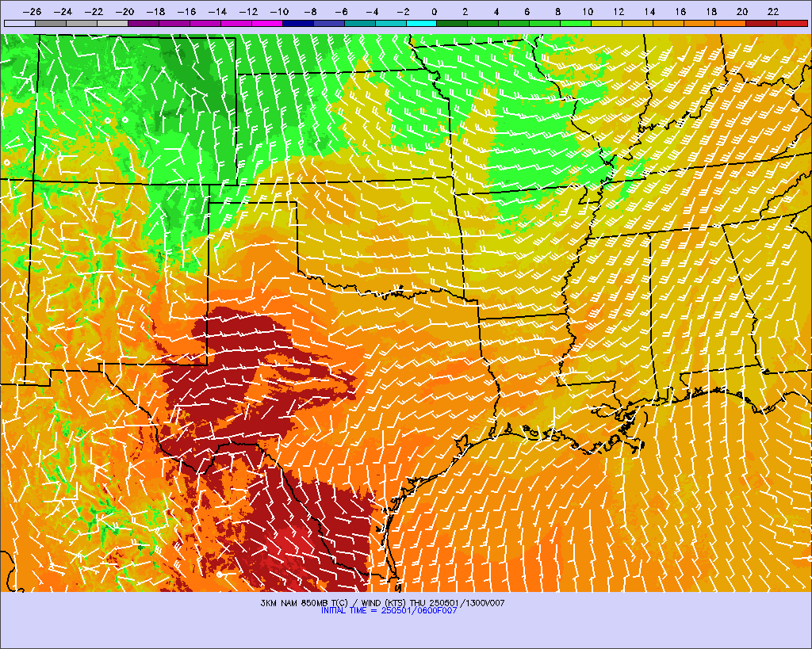This screenshot has height=649, width=812.
Task: Select the 8 label on color scale
Action: (x=557, y=11)
